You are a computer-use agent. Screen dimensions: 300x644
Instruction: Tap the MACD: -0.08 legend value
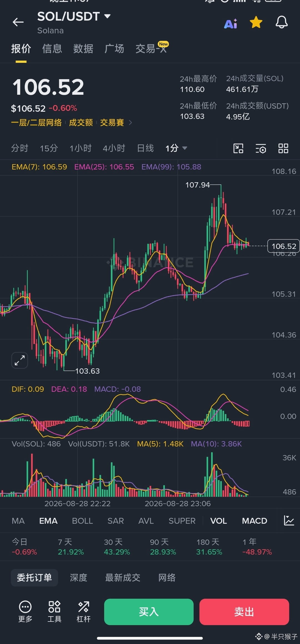pyautogui.click(x=117, y=389)
